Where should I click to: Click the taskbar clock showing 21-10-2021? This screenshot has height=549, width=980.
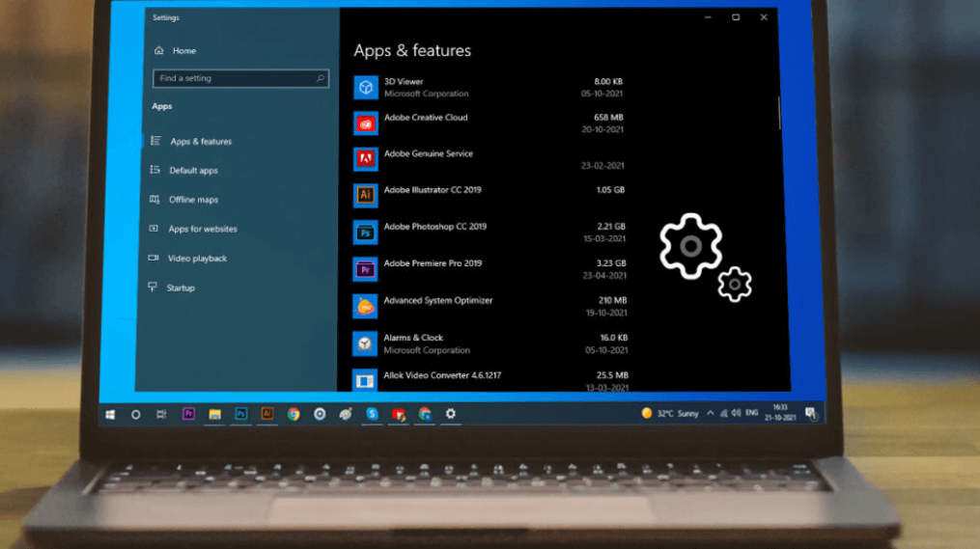point(780,413)
